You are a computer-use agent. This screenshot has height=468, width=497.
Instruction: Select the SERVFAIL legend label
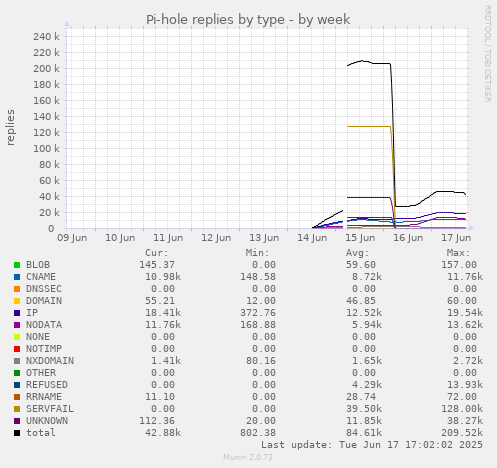(x=50, y=409)
